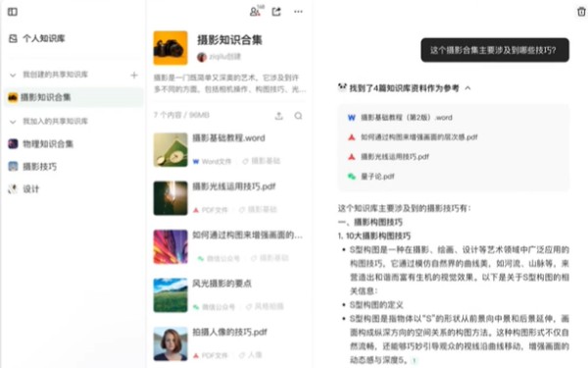Click the upload icon in content list
Viewport: 588px width, 368px height.
point(278,116)
